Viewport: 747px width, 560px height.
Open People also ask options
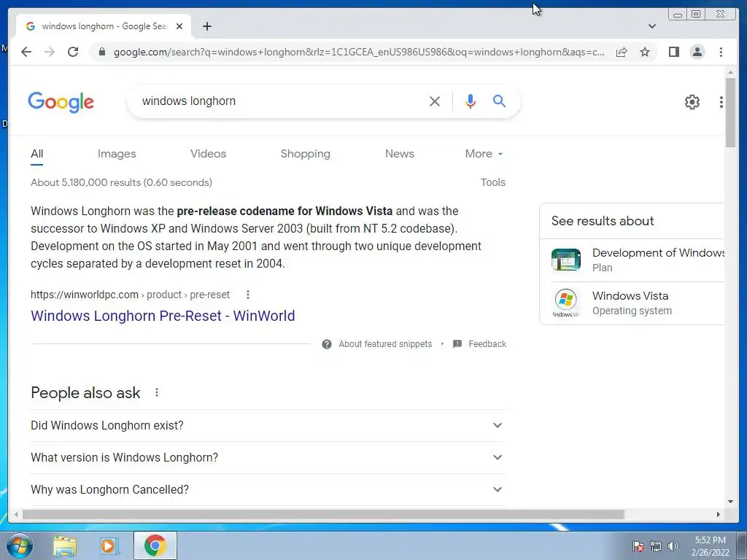157,392
